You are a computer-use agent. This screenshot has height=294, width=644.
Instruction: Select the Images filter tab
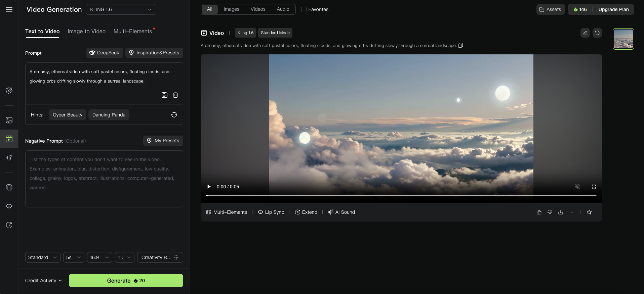pyautogui.click(x=232, y=9)
